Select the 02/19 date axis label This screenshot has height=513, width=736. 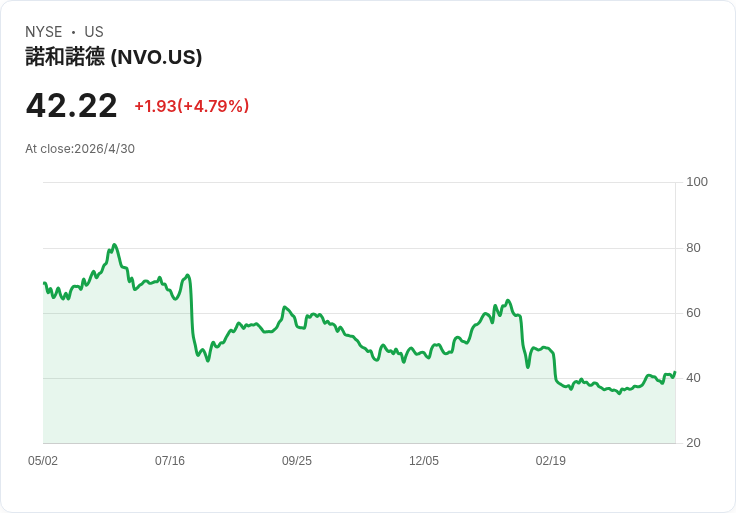click(x=551, y=460)
